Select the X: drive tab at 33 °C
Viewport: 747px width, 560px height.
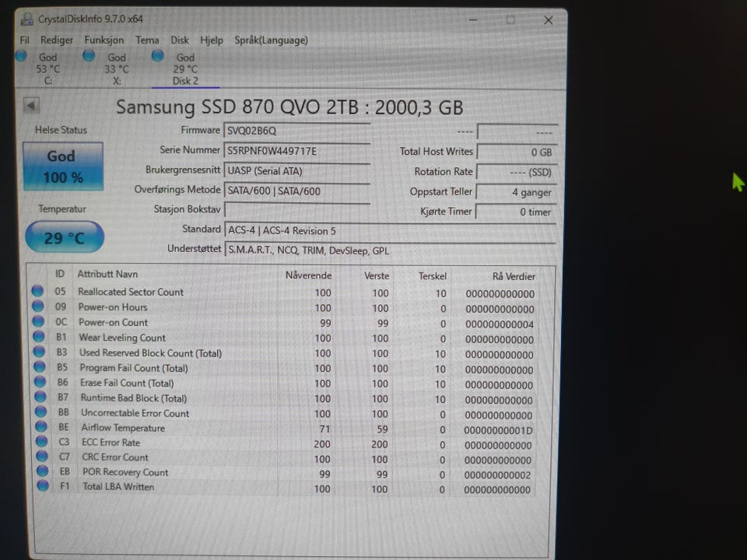tap(117, 69)
